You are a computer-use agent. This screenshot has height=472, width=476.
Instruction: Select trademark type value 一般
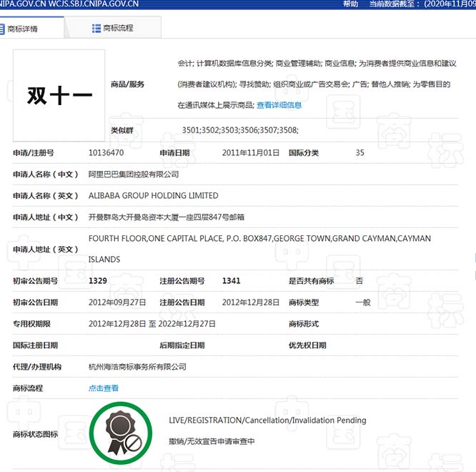(x=363, y=303)
